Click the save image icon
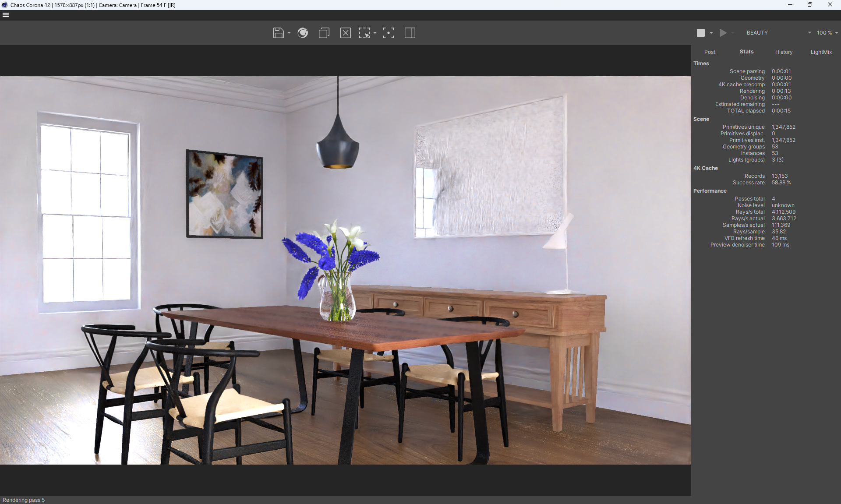This screenshot has height=504, width=841. click(x=278, y=33)
